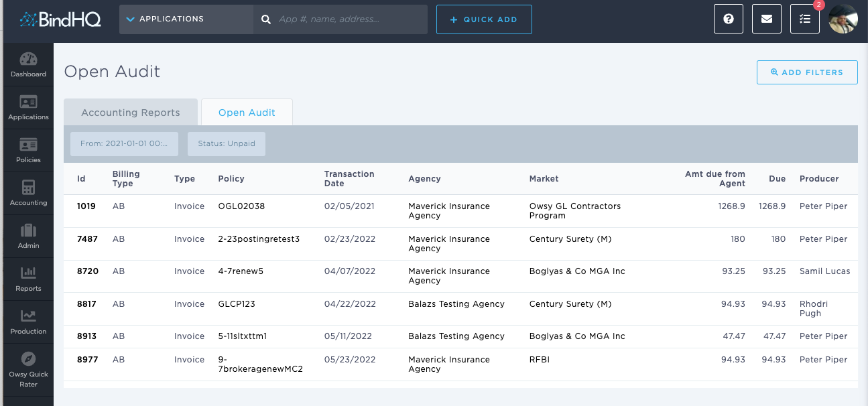Open the help question mark icon
The image size is (868, 406).
[x=729, y=19]
